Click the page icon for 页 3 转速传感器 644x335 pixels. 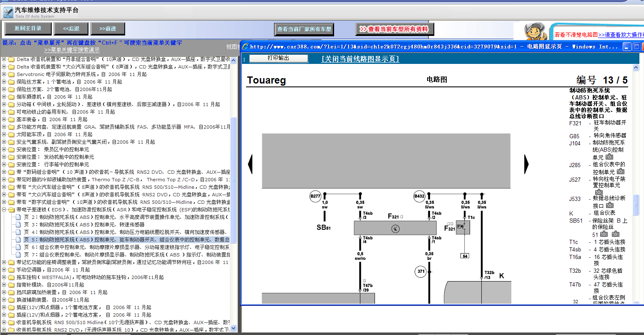(x=18, y=225)
